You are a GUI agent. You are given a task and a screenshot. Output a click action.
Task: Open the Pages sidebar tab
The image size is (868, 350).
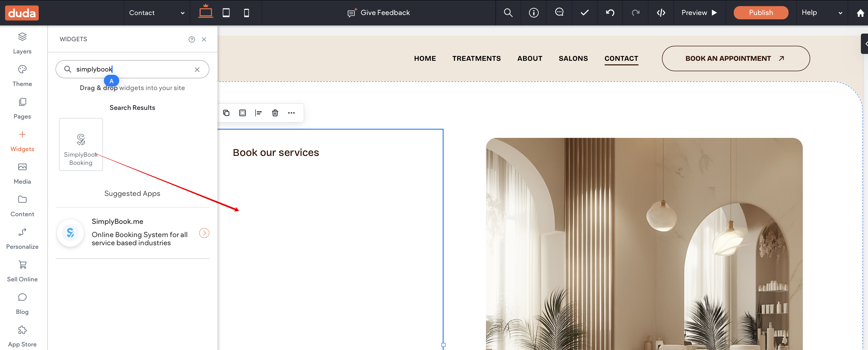click(22, 108)
